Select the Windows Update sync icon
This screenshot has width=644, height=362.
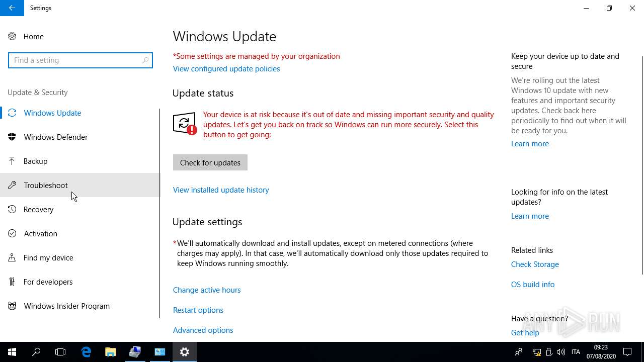[12, 113]
